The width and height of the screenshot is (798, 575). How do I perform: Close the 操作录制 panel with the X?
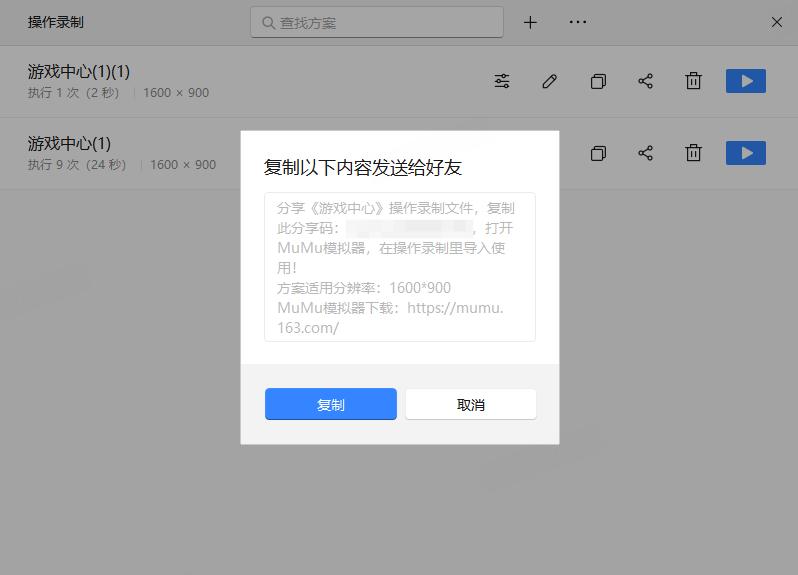coord(776,22)
